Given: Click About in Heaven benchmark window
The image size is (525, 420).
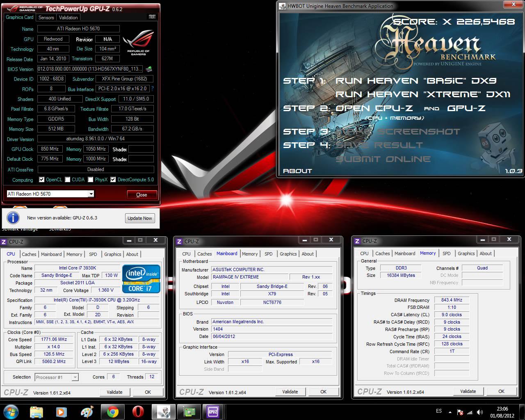Looking at the screenshot, I should [297, 171].
